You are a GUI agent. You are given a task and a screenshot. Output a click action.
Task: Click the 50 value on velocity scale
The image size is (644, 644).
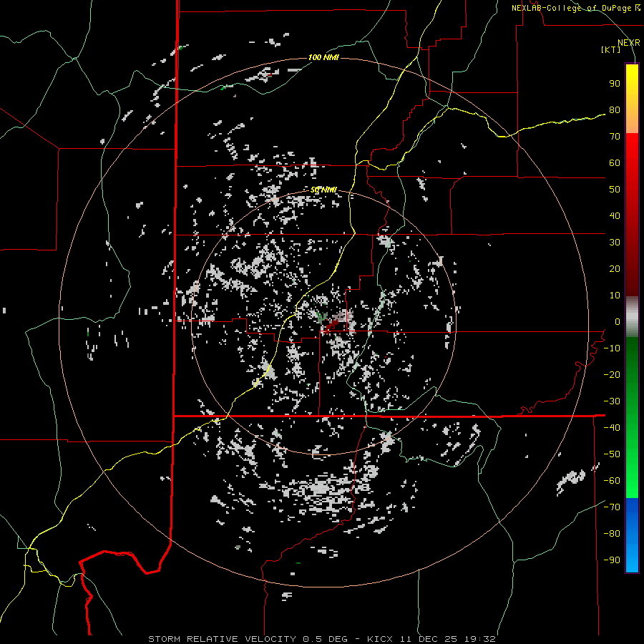tap(615, 190)
